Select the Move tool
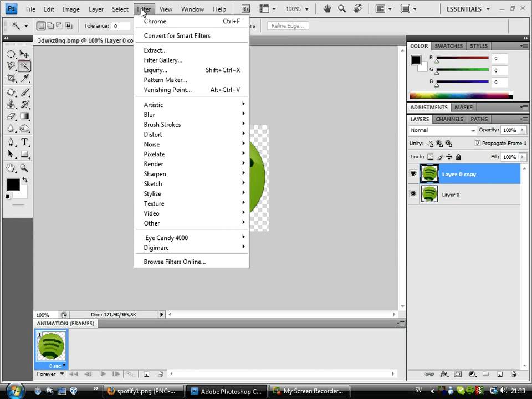The height and width of the screenshot is (399, 532). point(24,54)
